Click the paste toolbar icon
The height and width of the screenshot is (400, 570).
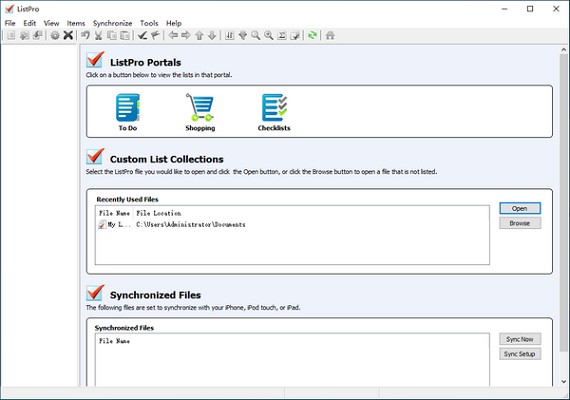(125, 35)
